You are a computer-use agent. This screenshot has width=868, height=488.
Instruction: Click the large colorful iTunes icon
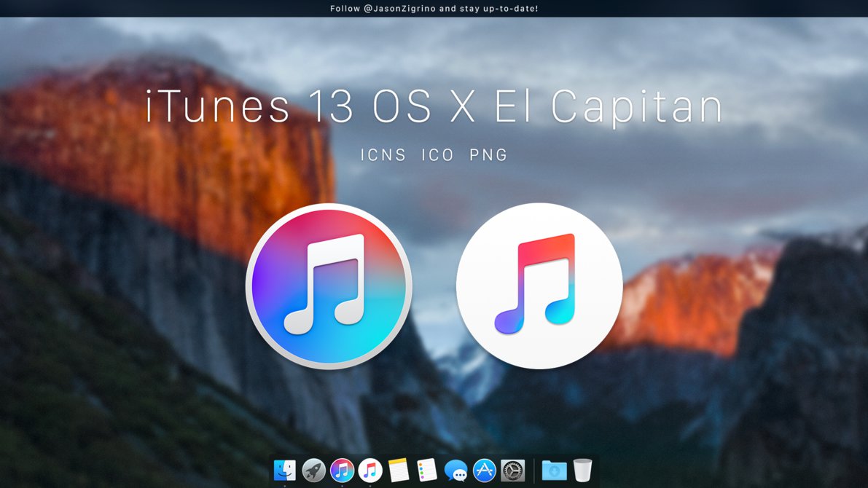pyautogui.click(x=329, y=286)
